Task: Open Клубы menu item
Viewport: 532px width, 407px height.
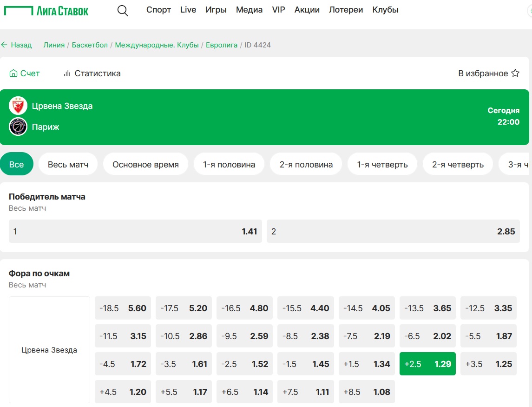Action: click(386, 10)
